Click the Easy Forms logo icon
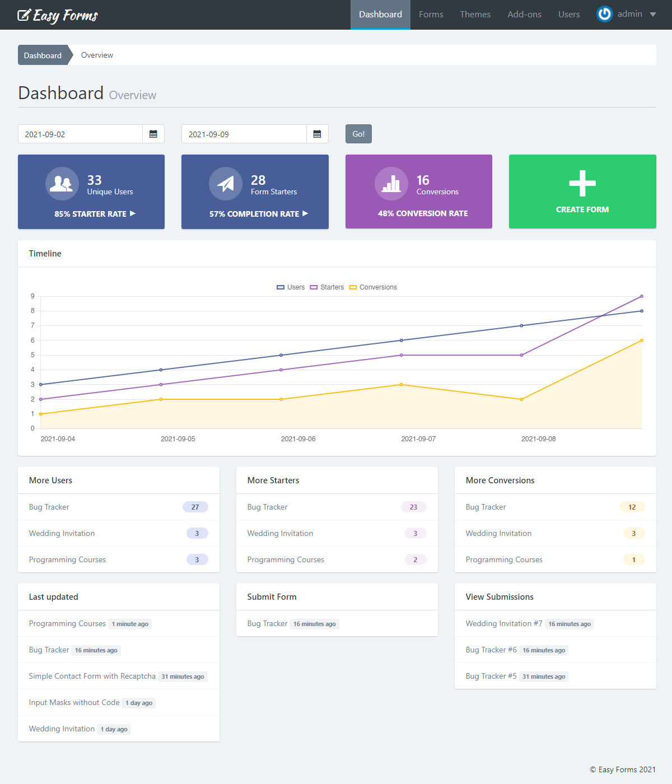Image resolution: width=672 pixels, height=784 pixels. click(x=24, y=15)
